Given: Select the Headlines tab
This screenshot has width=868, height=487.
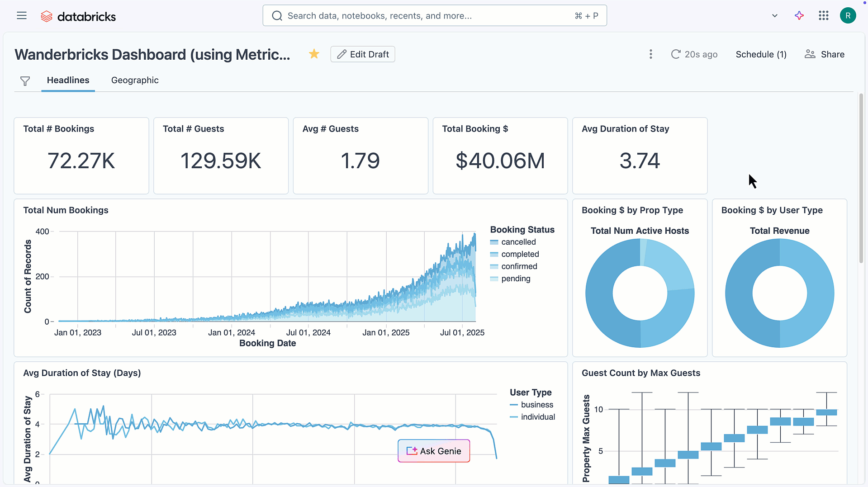Looking at the screenshot, I should tap(68, 80).
